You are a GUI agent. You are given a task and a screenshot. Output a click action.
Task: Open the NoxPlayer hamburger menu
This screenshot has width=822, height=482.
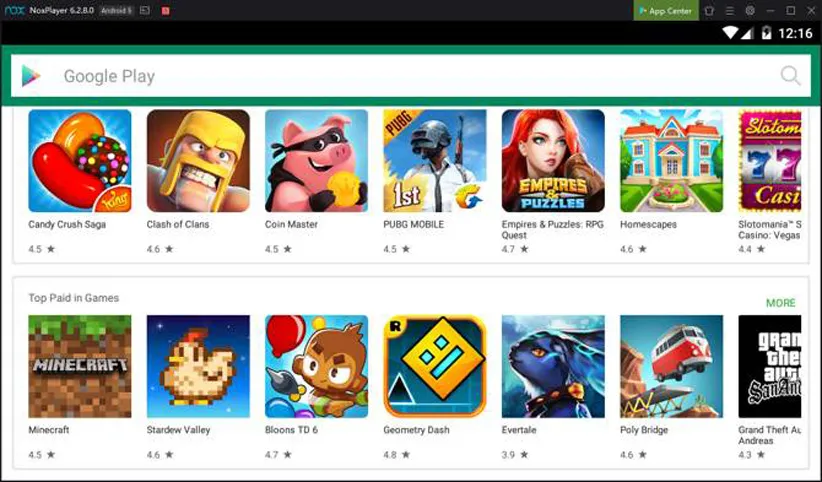[x=730, y=10]
